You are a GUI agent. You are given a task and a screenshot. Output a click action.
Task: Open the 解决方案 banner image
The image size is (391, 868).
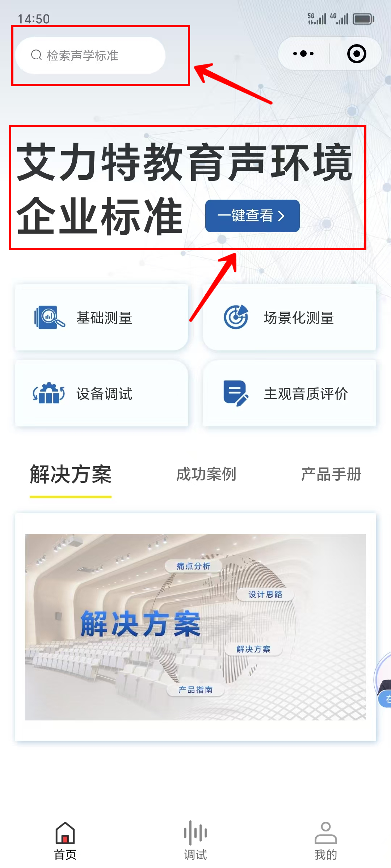tap(195, 627)
